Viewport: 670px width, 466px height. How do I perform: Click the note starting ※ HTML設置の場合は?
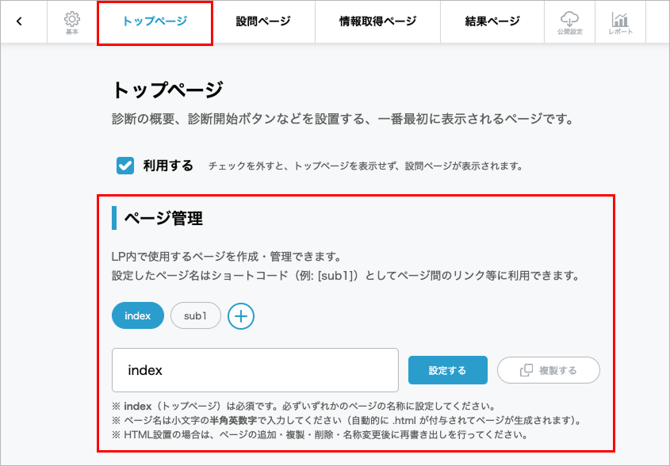320,435
